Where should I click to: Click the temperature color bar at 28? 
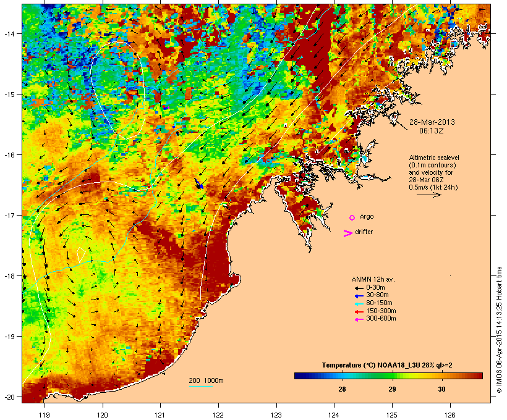click(342, 376)
